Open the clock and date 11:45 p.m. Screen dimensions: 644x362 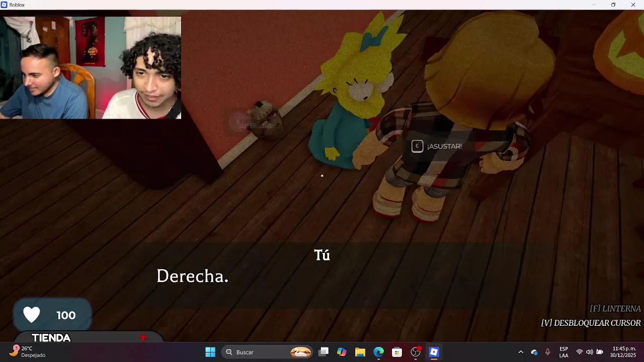tap(624, 352)
